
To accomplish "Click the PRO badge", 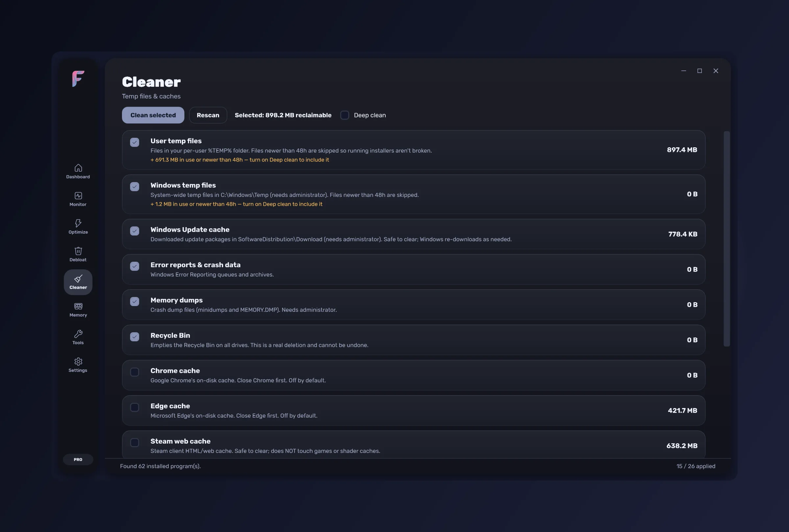I will click(78, 460).
